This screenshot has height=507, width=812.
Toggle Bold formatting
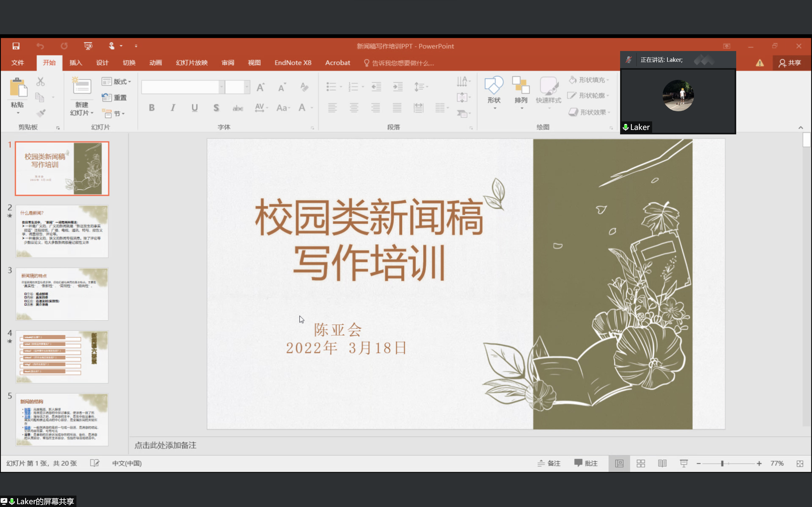click(x=152, y=108)
